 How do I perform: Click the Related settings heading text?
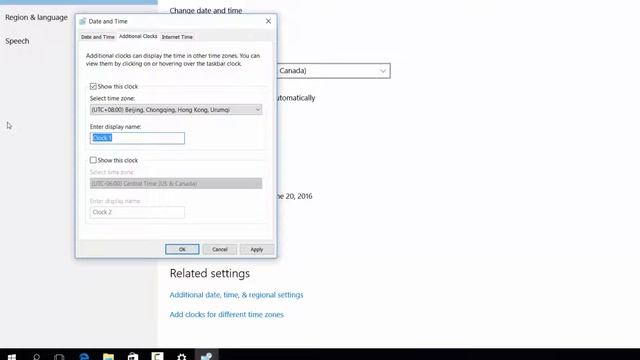tap(210, 273)
